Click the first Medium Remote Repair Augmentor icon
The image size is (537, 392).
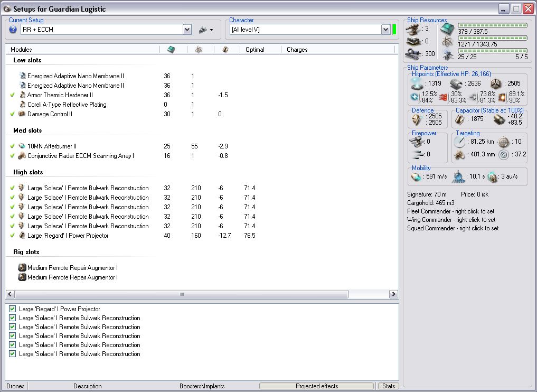coord(22,268)
